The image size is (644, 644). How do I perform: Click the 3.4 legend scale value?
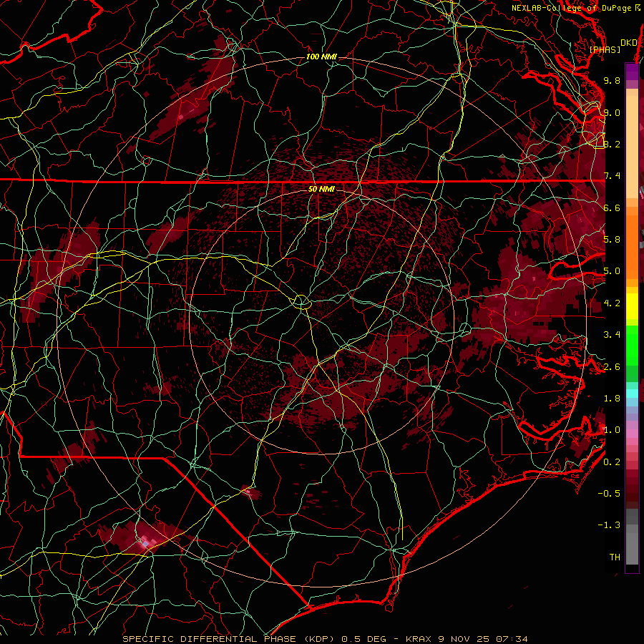click(x=612, y=335)
